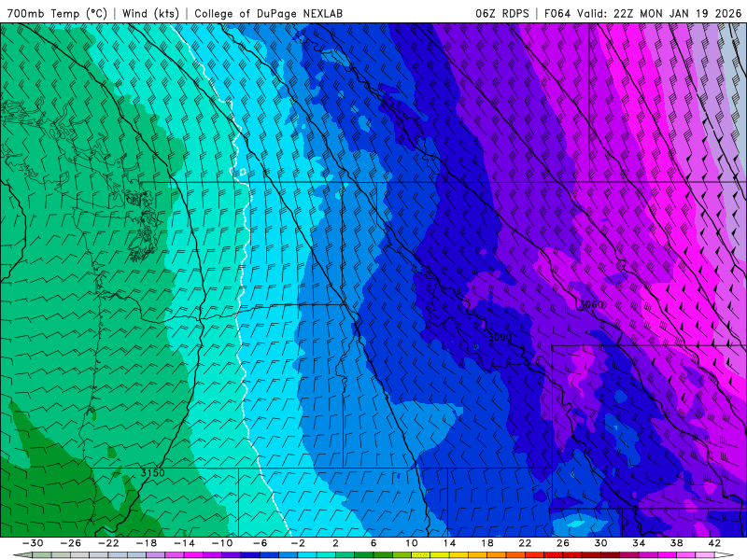Click the 10 colorbar label

coord(412,543)
